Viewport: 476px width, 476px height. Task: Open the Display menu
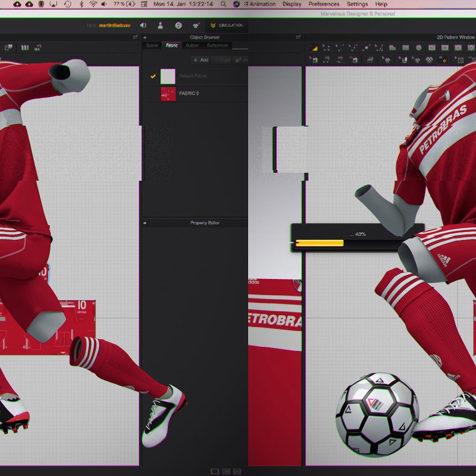pyautogui.click(x=292, y=4)
